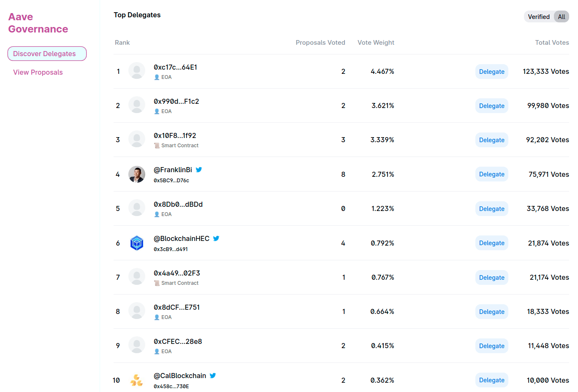Go to View Proposals
The image size is (578, 392).
[x=38, y=72]
